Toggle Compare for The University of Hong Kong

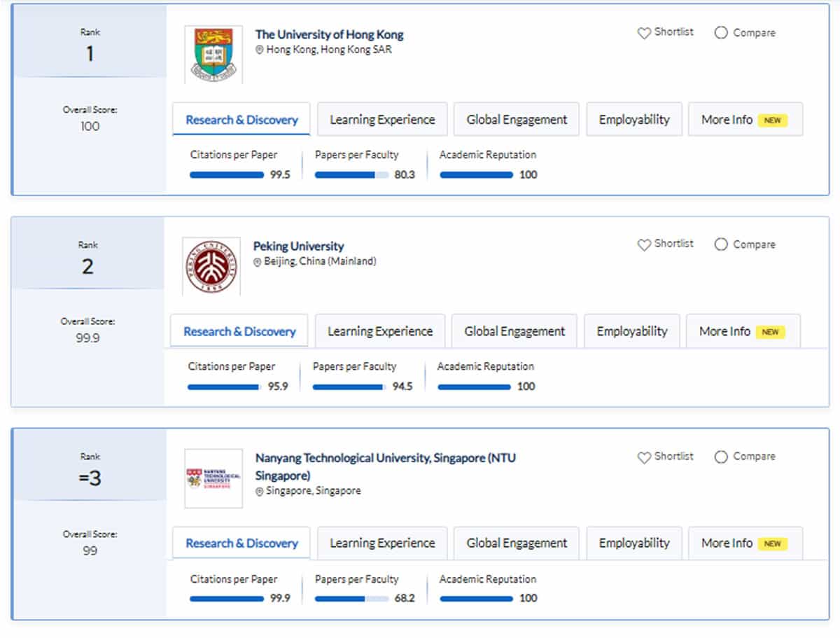tap(721, 33)
